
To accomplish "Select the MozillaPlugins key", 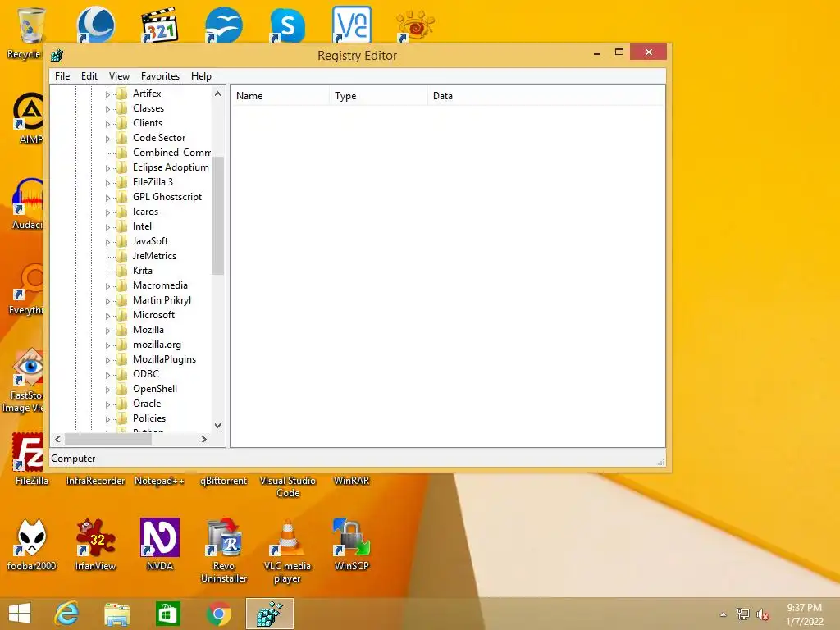I will click(x=164, y=359).
